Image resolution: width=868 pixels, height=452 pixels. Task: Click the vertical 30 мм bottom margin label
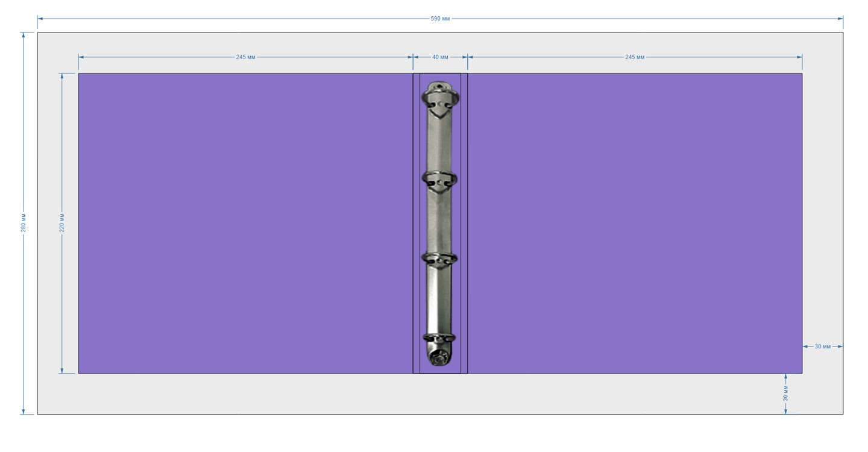pyautogui.click(x=785, y=394)
